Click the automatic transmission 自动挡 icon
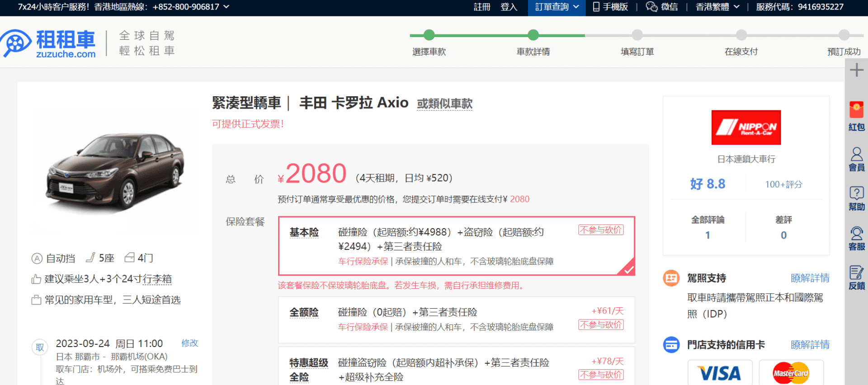The height and width of the screenshot is (385, 868). (37, 258)
